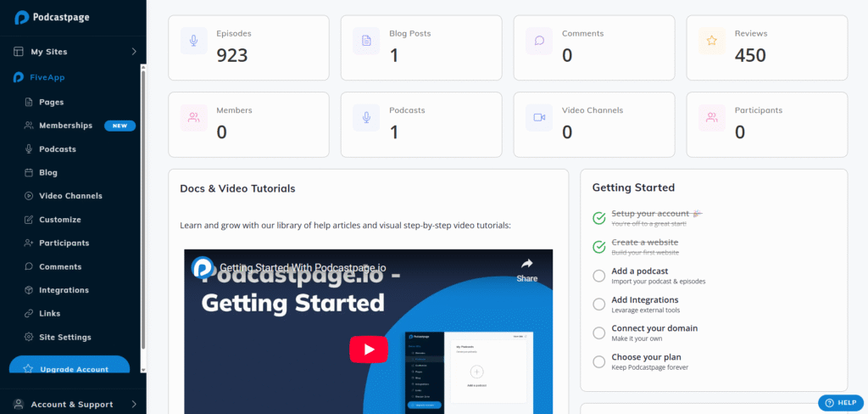Viewport: 868px width, 414px height.
Task: Check the Add a podcast circle
Action: click(x=599, y=276)
